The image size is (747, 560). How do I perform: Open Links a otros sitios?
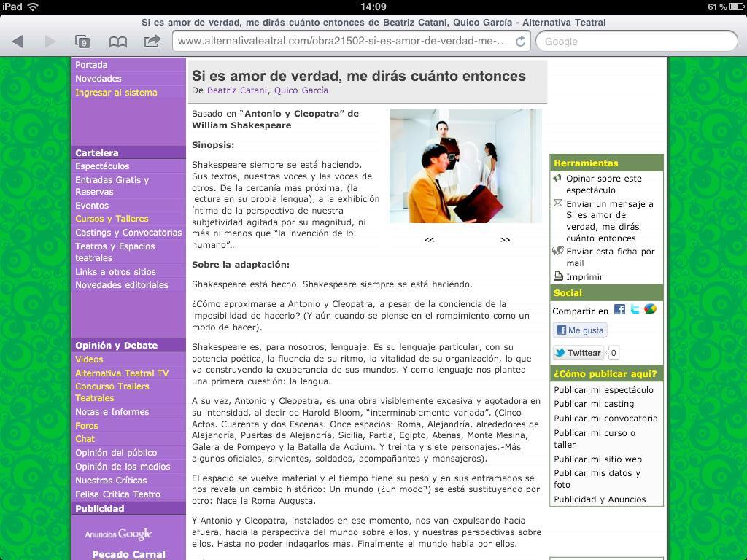[x=116, y=272]
